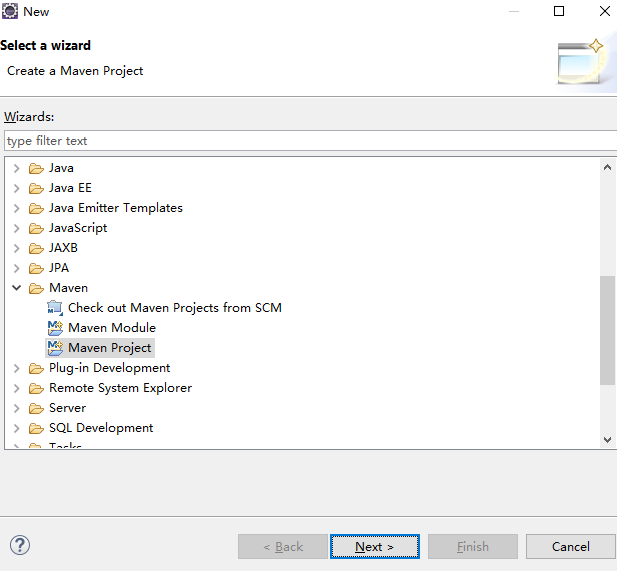Click the scroll down arrow of wizard list
Viewport: 617px width, 571px height.
coord(607,440)
